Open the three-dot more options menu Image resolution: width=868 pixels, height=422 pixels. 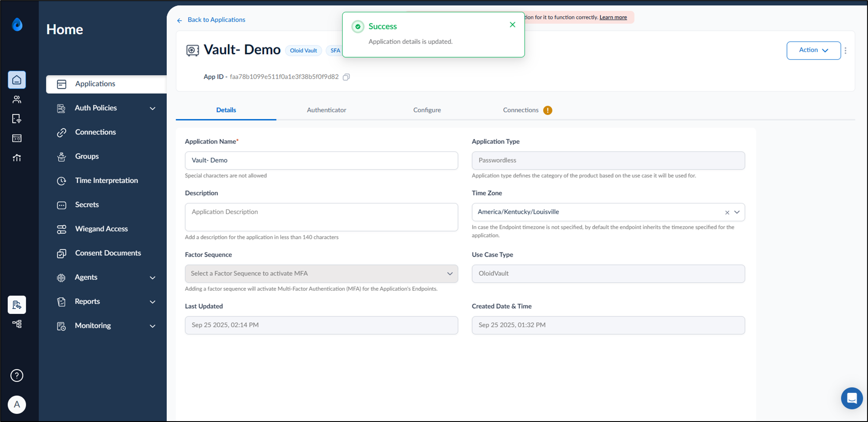click(x=845, y=51)
